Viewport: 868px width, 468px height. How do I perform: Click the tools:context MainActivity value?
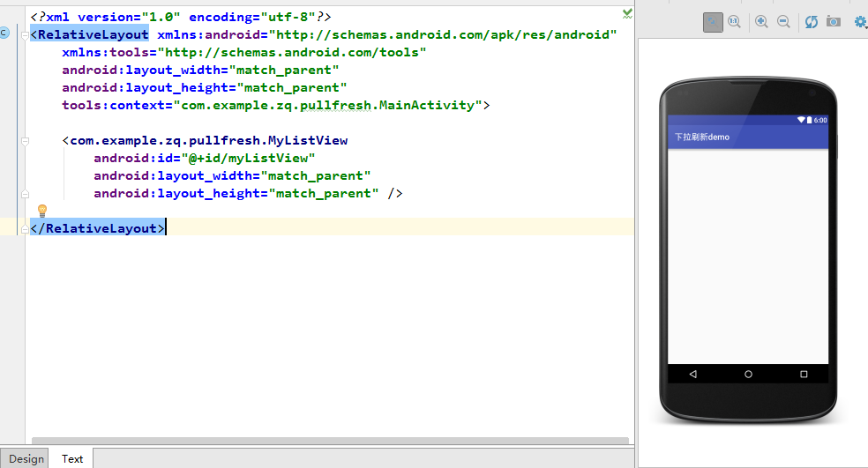pos(328,105)
